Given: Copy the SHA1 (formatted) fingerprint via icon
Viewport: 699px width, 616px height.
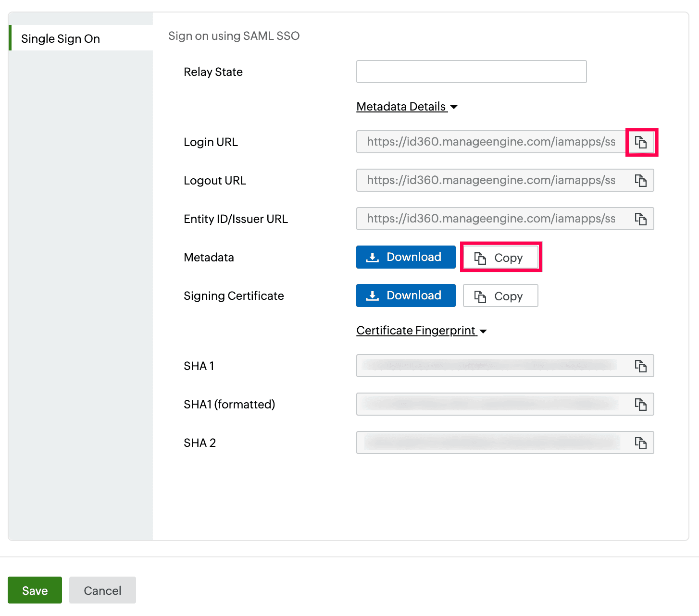Looking at the screenshot, I should (x=641, y=405).
